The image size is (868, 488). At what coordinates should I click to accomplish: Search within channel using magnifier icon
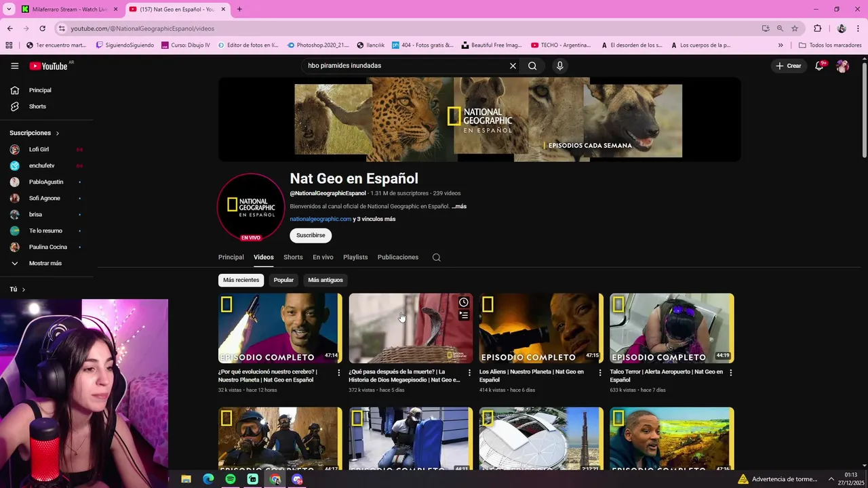pos(437,258)
